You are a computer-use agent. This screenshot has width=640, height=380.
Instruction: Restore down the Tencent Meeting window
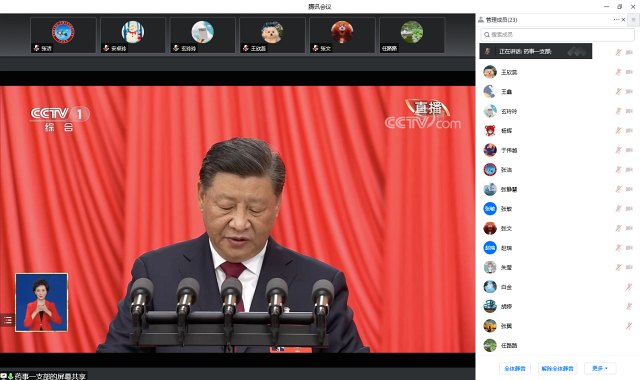pos(620,7)
